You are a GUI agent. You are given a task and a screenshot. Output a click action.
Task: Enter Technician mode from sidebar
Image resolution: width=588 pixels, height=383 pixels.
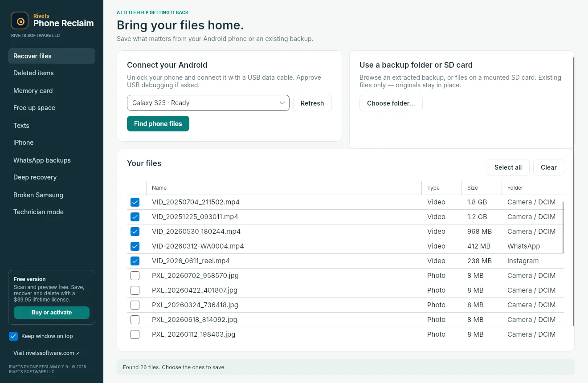pos(52,212)
